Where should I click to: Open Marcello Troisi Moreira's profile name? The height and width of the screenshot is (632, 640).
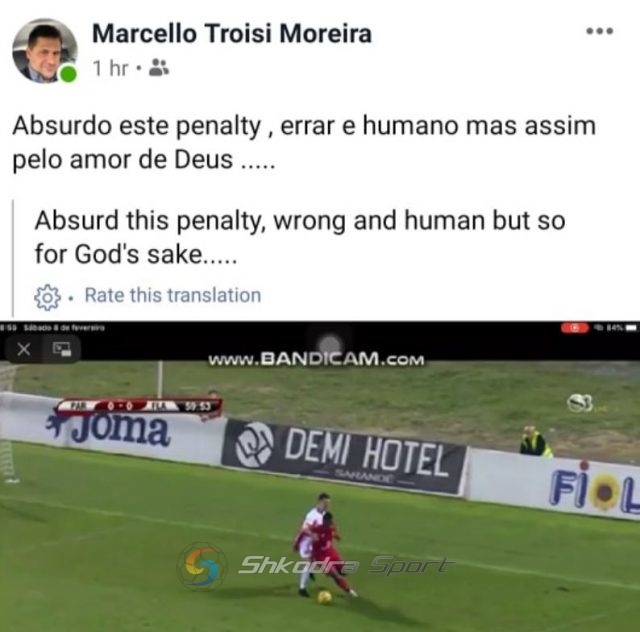click(232, 33)
